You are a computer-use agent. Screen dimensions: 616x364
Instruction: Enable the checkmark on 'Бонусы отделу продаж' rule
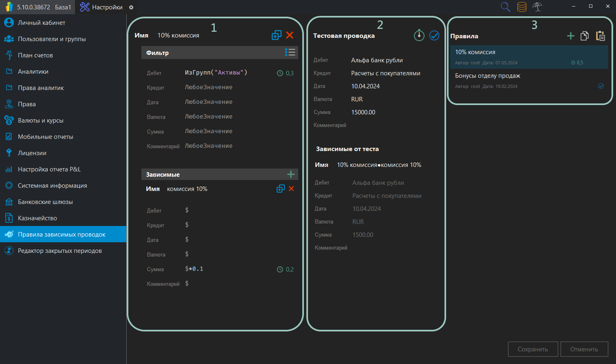click(601, 86)
